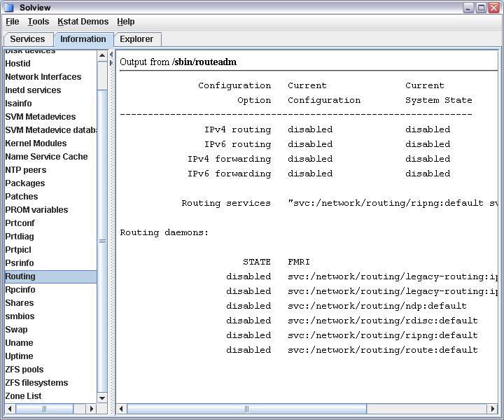Select Uptime entry
504x420 pixels.
coord(51,356)
